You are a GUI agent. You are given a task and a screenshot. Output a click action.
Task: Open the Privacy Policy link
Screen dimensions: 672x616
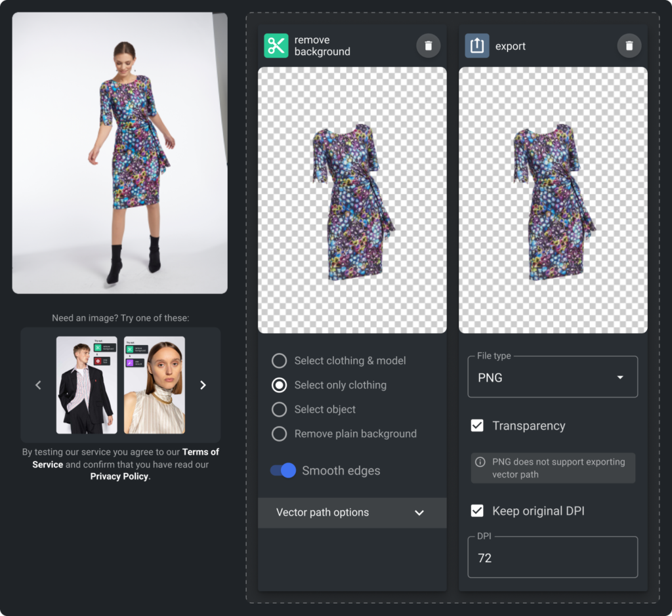coord(119,476)
